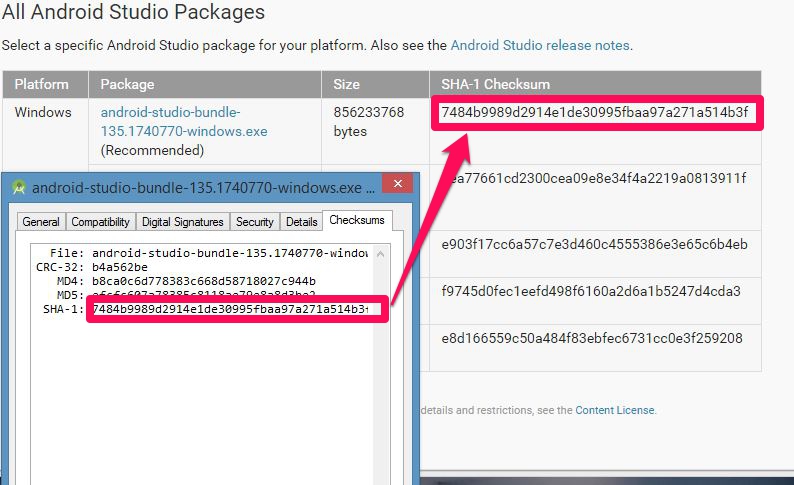Close the windows.exe properties dialog
794x485 pixels.
click(397, 186)
